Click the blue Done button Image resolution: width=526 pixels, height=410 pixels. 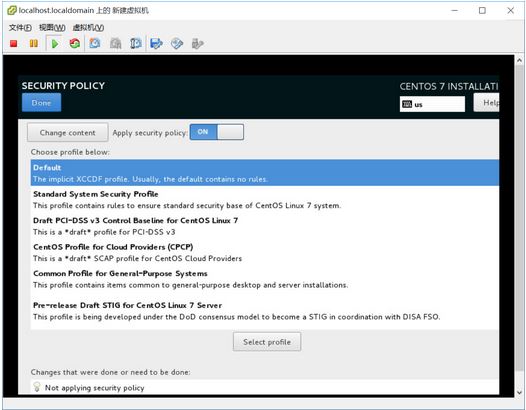pyautogui.click(x=41, y=103)
